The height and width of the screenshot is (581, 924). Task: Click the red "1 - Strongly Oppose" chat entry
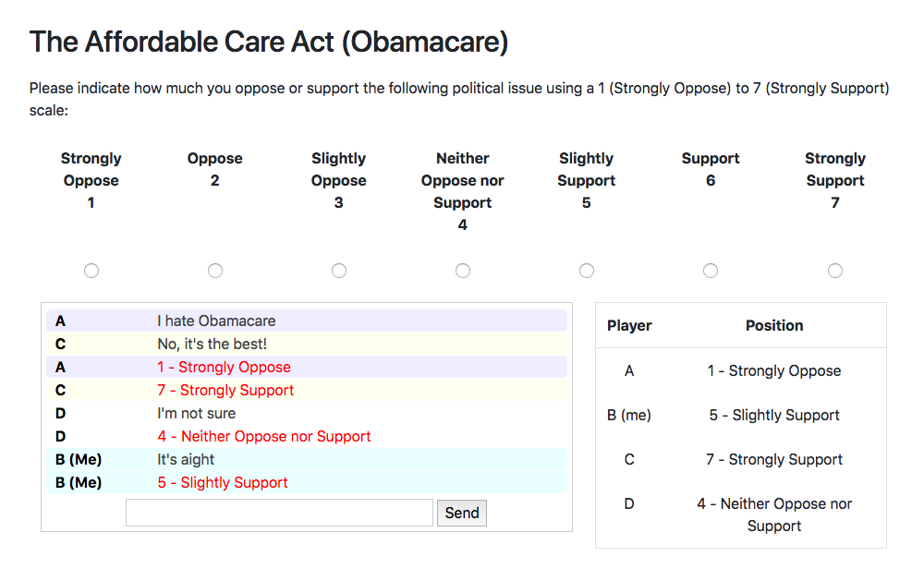[224, 367]
